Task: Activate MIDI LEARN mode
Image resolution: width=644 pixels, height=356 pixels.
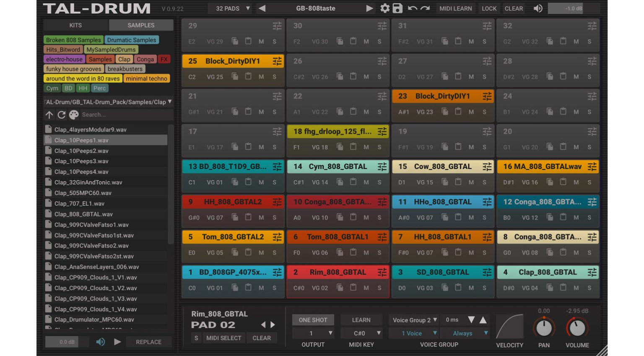Action: (x=456, y=8)
